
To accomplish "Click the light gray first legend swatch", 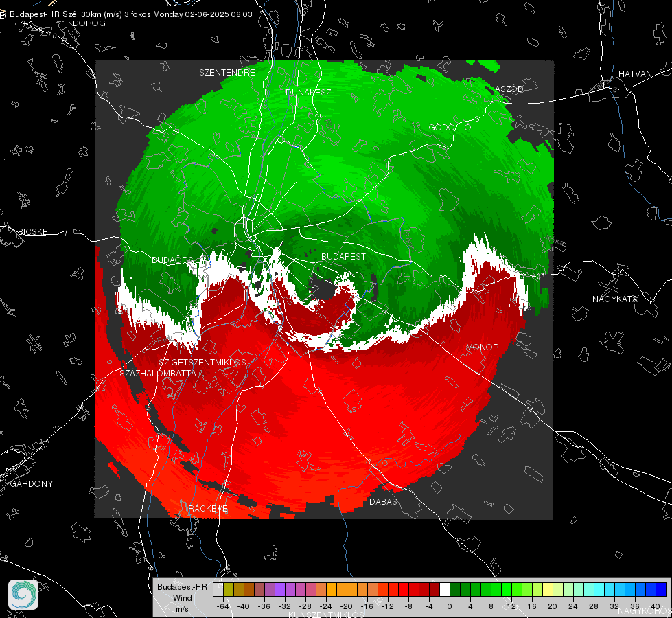I will pos(218,590).
